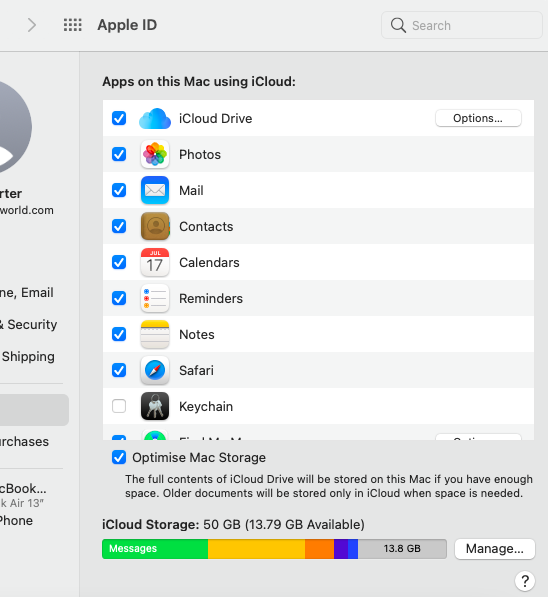Click the Reminders label text
The height and width of the screenshot is (597, 548).
click(211, 298)
